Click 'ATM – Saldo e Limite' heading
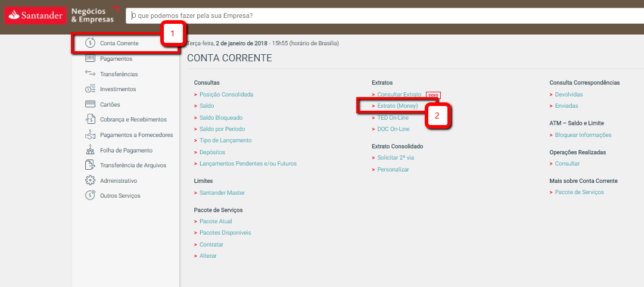Screen dimensions: 644x287 point(577,123)
